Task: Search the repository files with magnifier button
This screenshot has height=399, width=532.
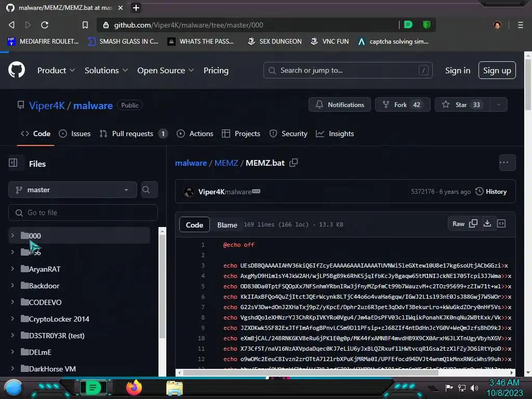Action: 149,189
